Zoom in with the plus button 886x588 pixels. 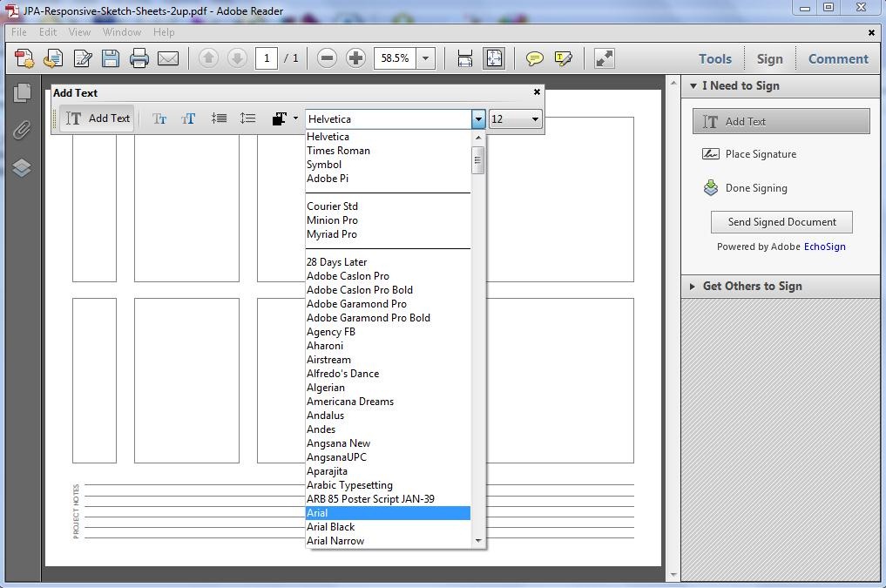tap(356, 57)
